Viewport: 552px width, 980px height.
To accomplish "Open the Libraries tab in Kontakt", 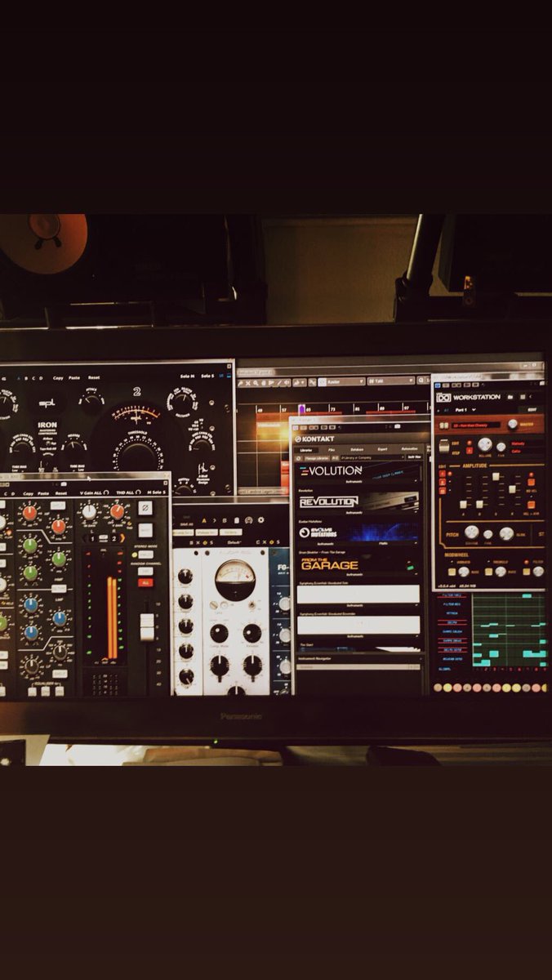I will click(306, 450).
